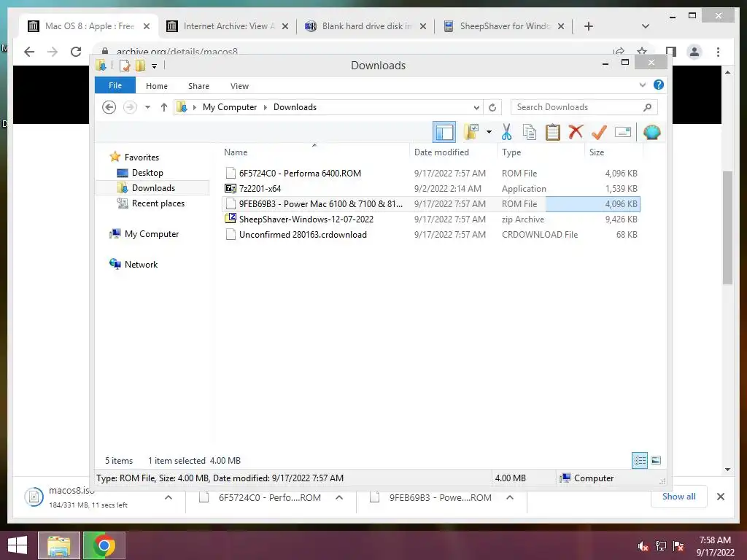Select My Computer in the navigation pane
The width and height of the screenshot is (747, 560).
click(x=152, y=234)
